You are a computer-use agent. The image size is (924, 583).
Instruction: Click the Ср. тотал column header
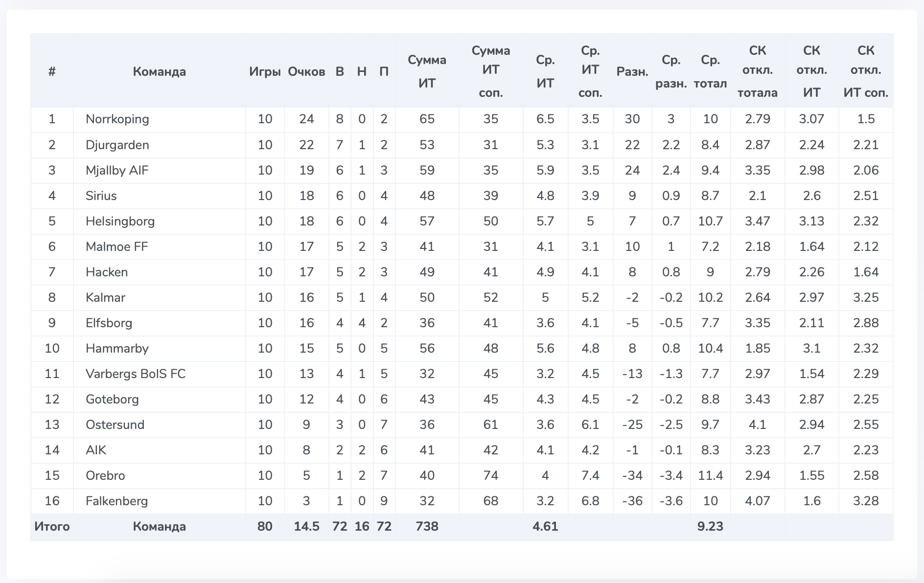click(x=710, y=71)
